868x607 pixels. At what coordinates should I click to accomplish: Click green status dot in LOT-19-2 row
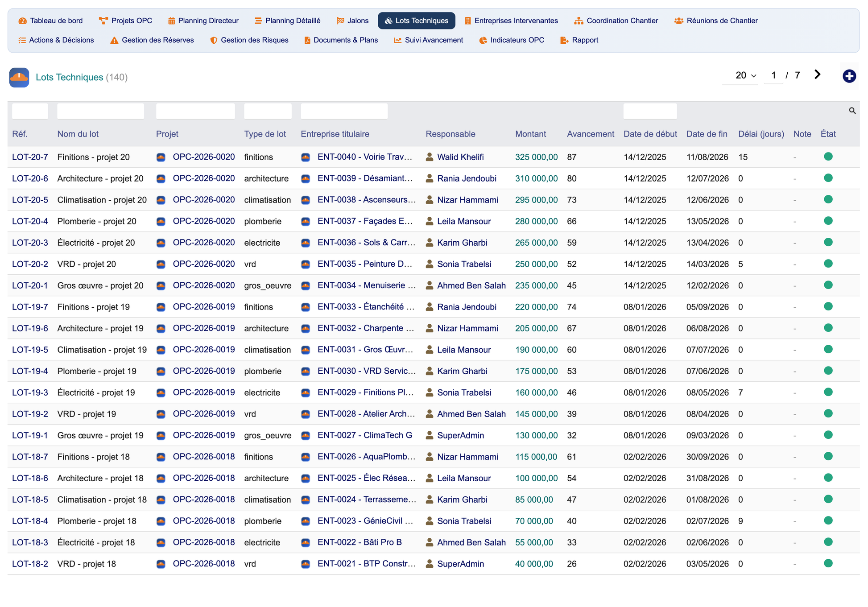tap(828, 413)
